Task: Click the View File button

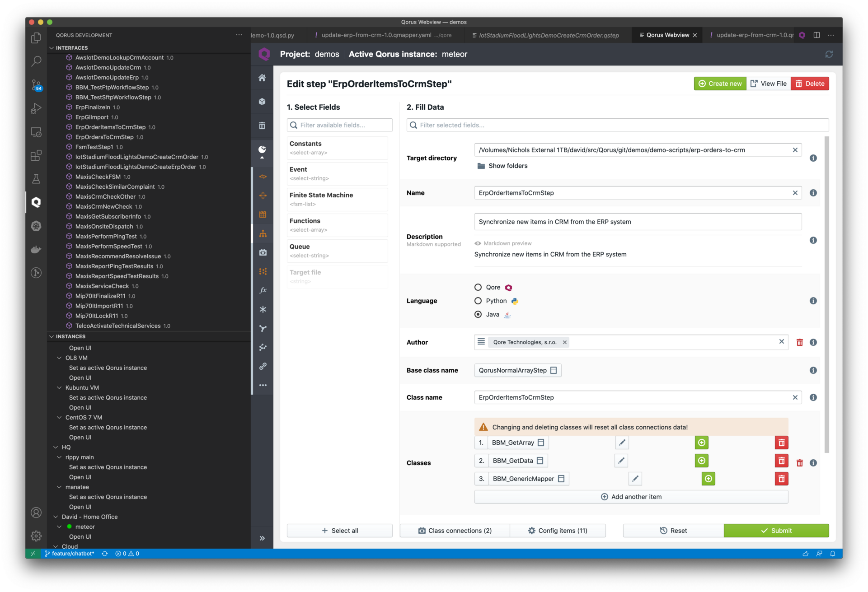Action: [x=769, y=84]
